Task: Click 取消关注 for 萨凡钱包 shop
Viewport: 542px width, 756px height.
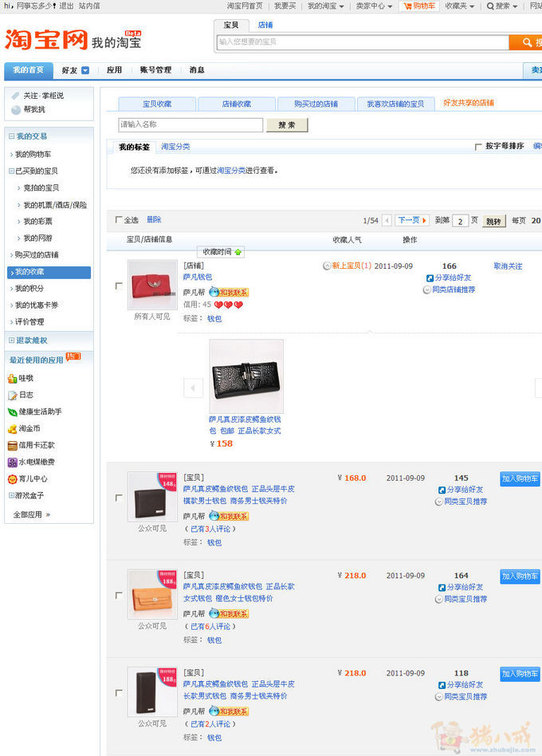Action: [508, 266]
